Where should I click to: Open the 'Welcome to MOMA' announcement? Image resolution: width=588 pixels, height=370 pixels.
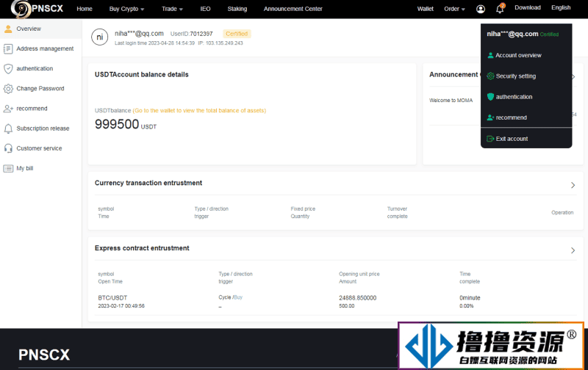click(x=451, y=101)
